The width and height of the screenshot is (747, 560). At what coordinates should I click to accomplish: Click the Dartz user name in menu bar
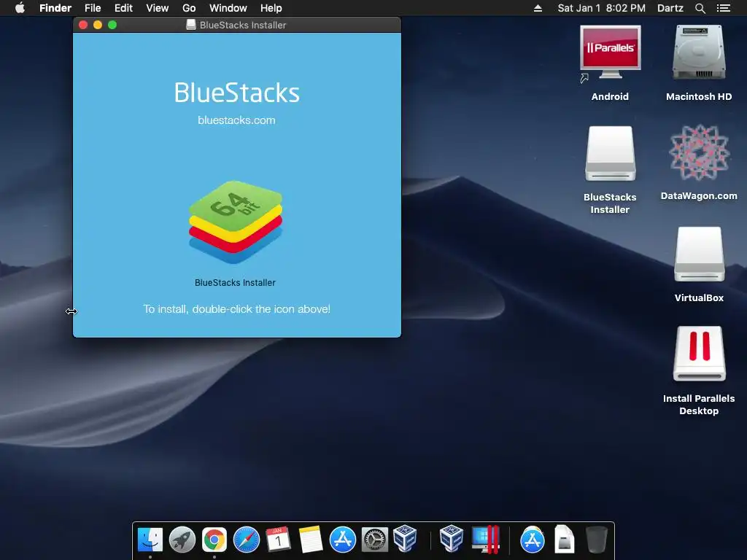pos(670,8)
